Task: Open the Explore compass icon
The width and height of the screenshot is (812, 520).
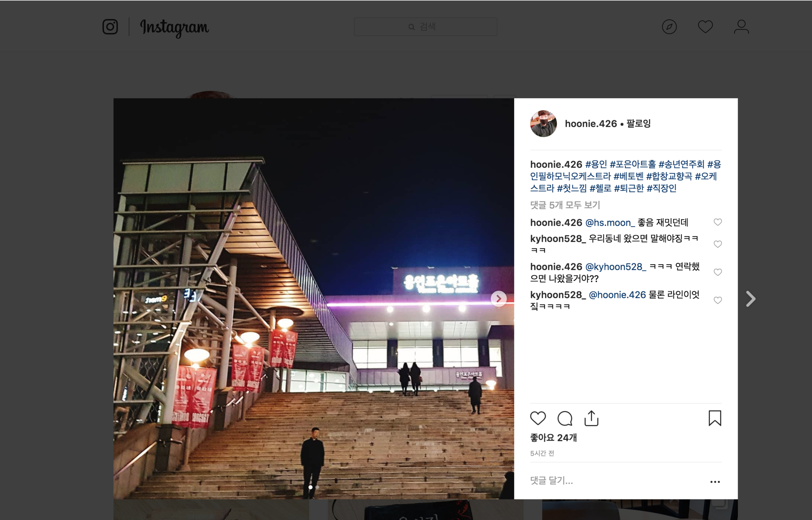Action: (669, 27)
